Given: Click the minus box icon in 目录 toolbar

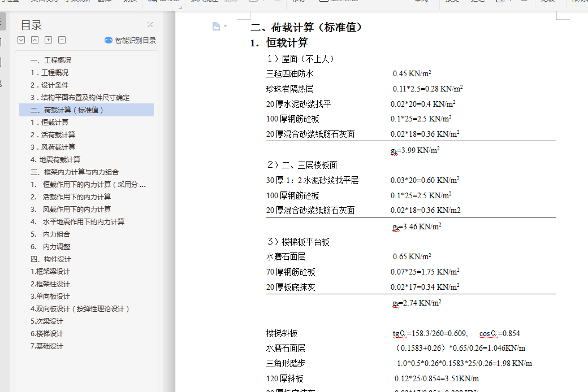Looking at the screenshot, I should tap(62, 40).
